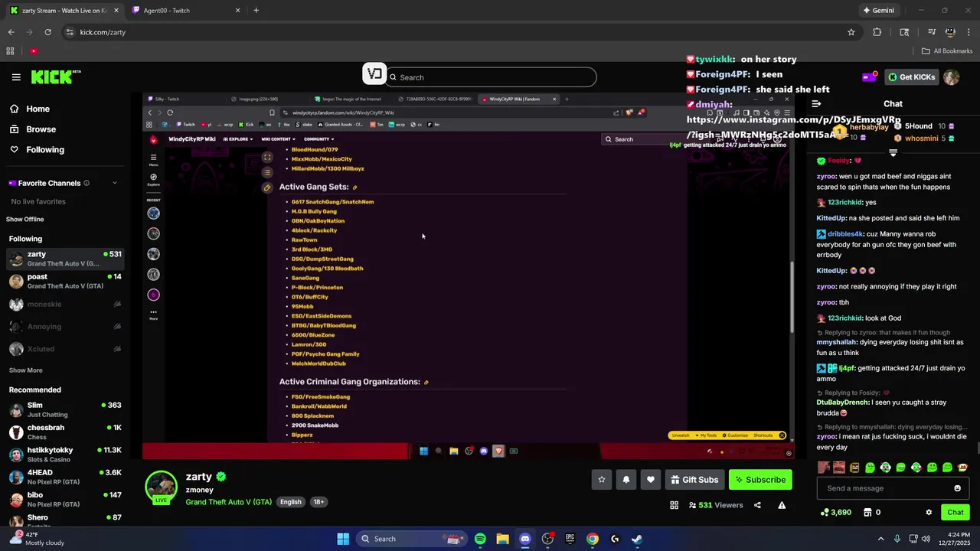This screenshot has width=980, height=551.
Task: Reload the page in Chrome
Action: tap(47, 32)
